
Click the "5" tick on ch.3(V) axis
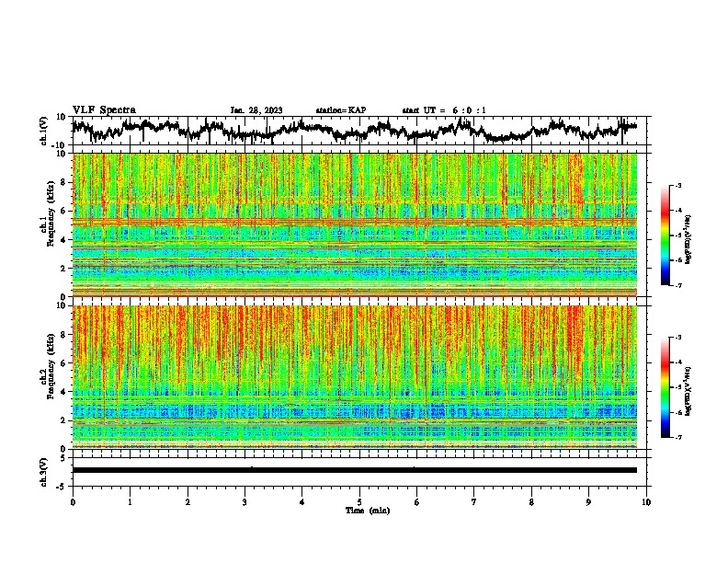coord(63,458)
